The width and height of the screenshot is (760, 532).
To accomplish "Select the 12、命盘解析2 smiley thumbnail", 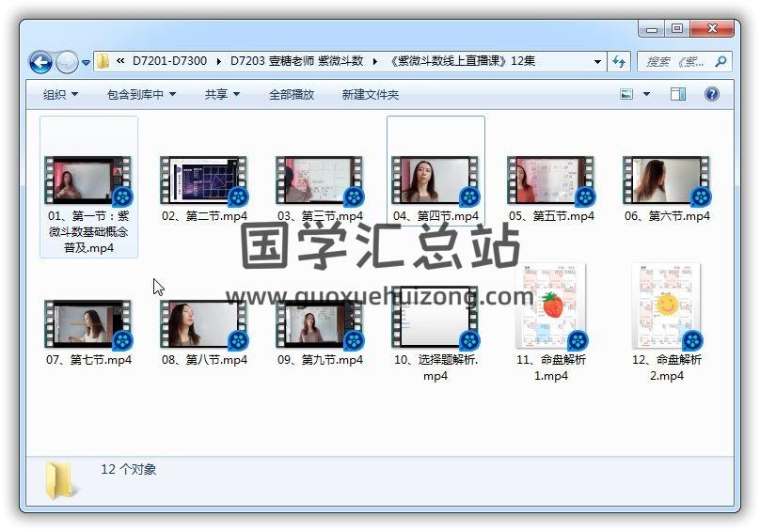I will [667, 306].
